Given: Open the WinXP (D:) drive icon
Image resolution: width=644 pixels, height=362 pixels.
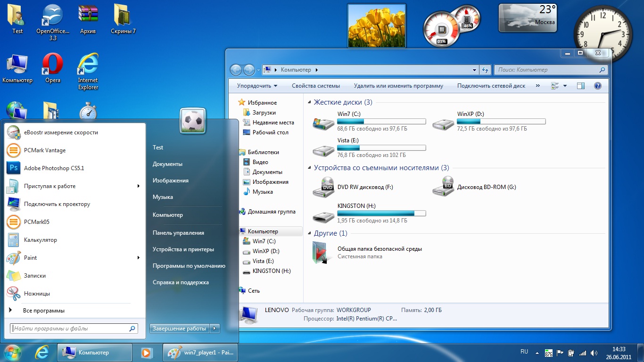Looking at the screenshot, I should [443, 124].
